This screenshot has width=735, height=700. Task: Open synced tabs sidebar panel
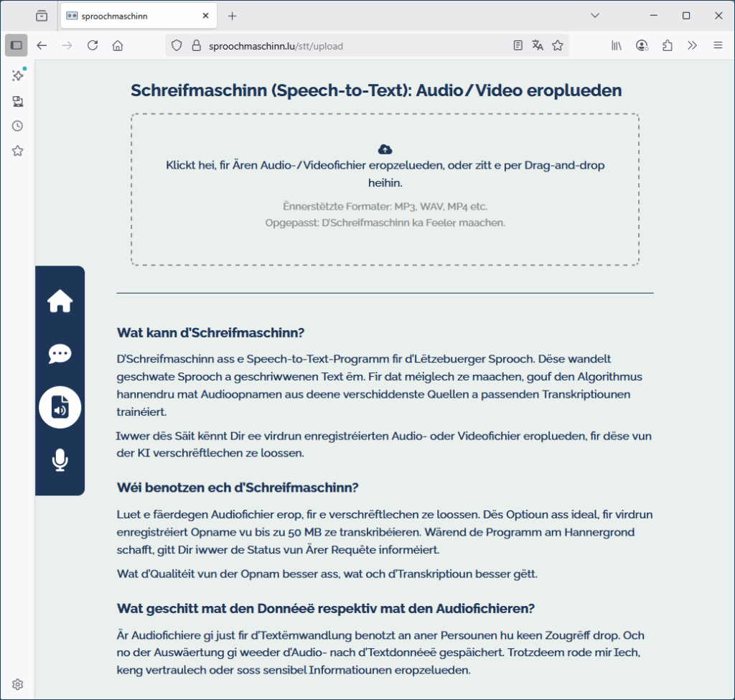point(18,101)
